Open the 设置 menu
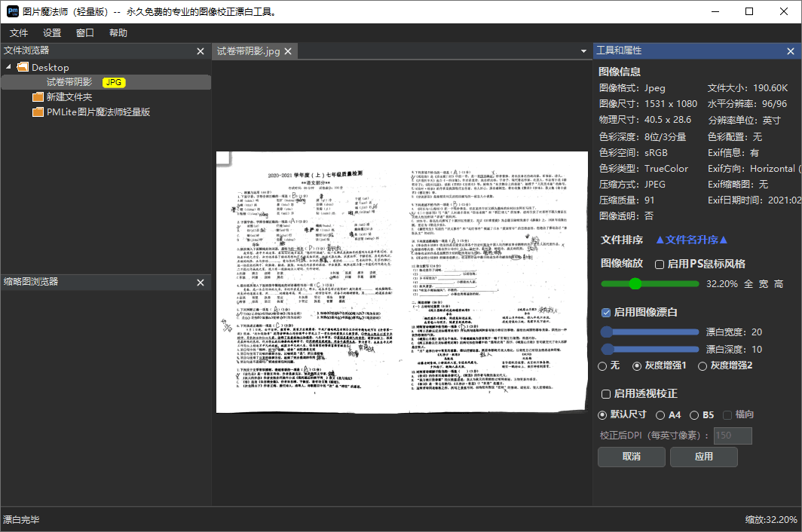This screenshot has width=802, height=532. 51,32
